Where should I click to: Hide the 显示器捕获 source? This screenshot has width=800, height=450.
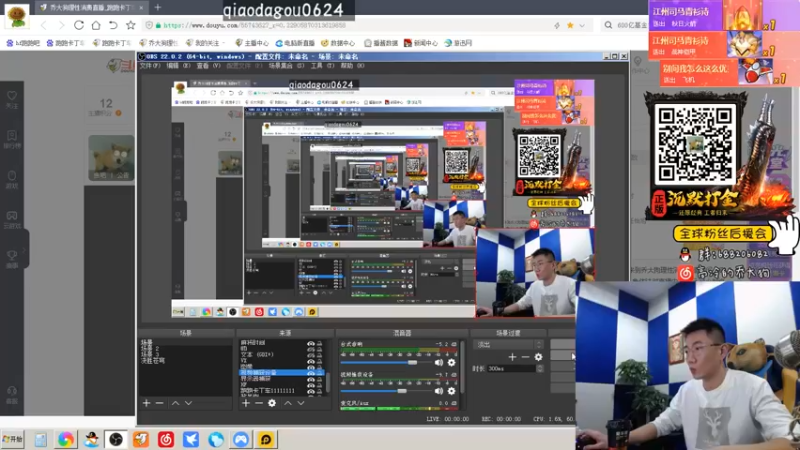click(x=310, y=379)
